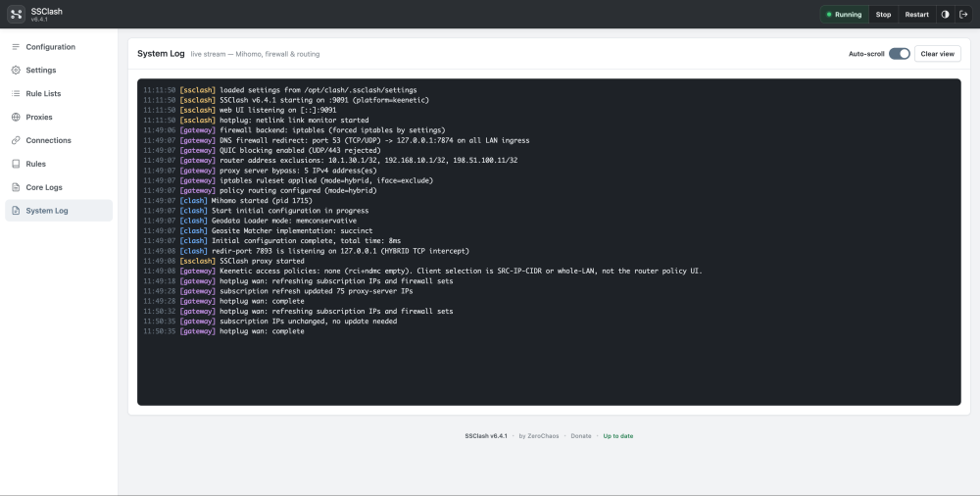Click log line 'iptables ruleset applied'
This screenshot has width=980, height=496.
(x=288, y=180)
